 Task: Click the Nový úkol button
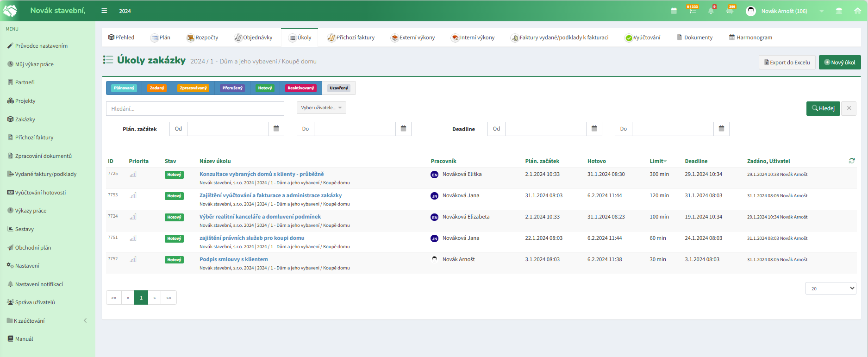[840, 63]
